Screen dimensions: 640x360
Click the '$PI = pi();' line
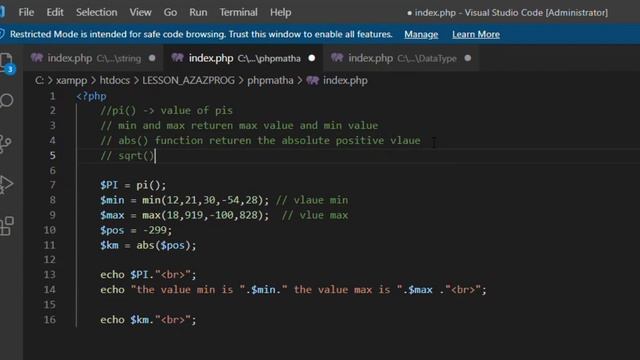click(x=133, y=185)
